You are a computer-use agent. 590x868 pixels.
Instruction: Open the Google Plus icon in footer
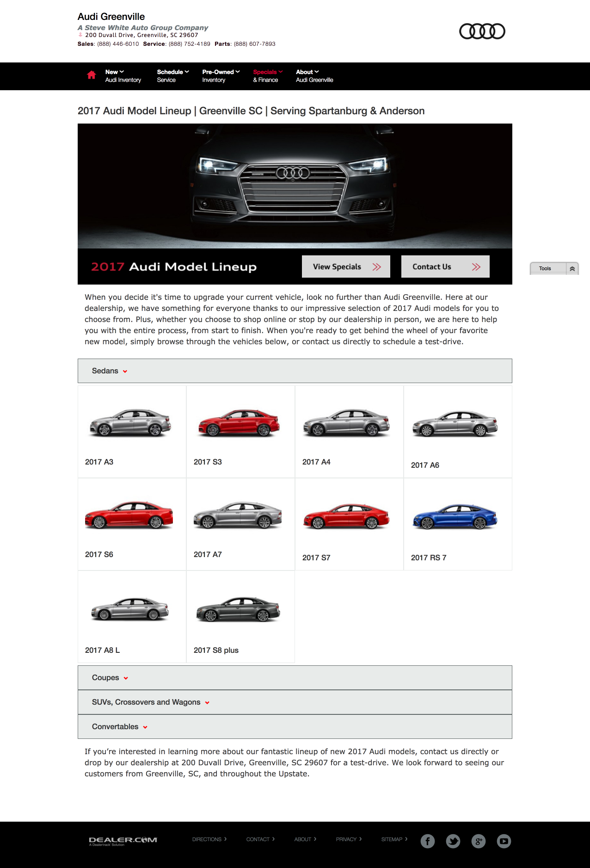tap(479, 841)
